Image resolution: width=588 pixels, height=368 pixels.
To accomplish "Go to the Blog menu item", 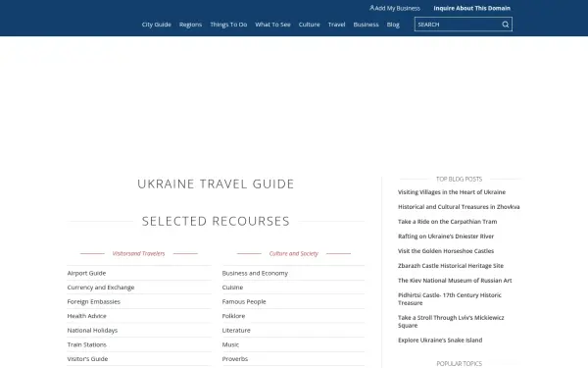I will [x=393, y=25].
